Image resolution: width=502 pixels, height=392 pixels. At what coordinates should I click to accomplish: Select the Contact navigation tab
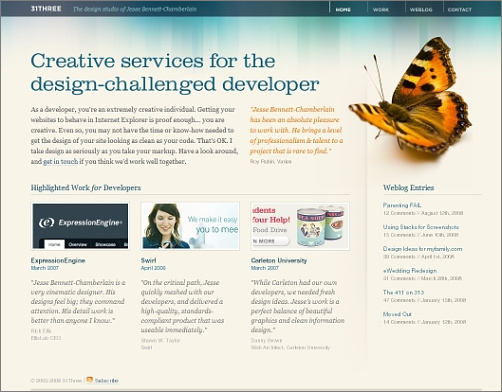pos(460,10)
